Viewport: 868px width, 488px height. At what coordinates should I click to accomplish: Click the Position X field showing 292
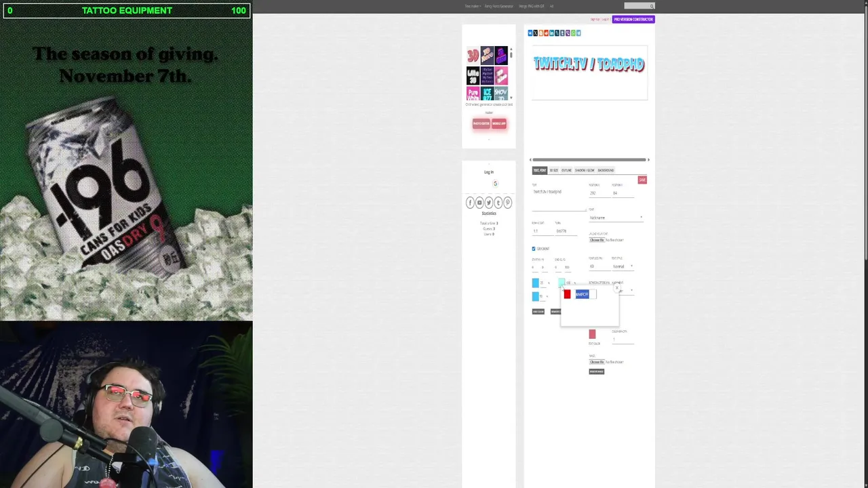tap(599, 193)
